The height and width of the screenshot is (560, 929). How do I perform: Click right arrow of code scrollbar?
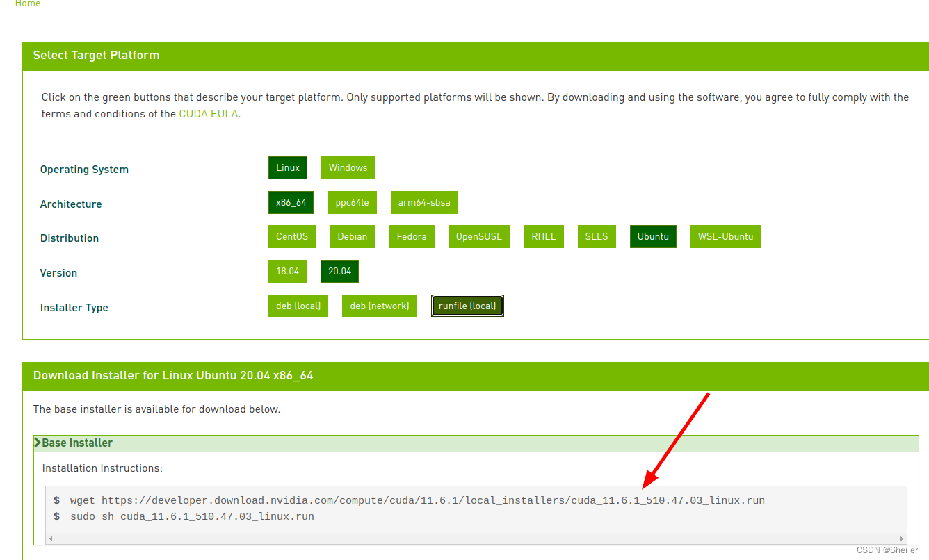tap(902, 538)
